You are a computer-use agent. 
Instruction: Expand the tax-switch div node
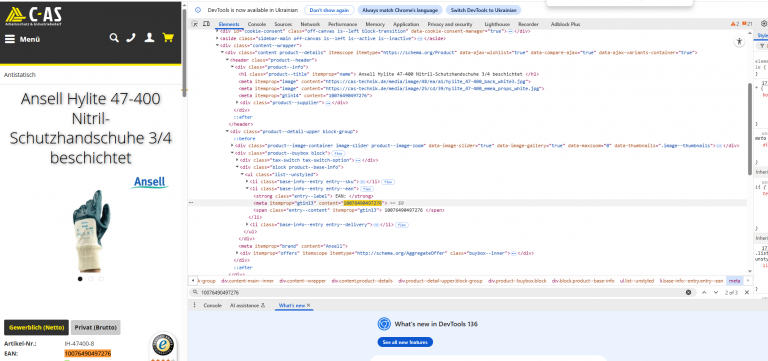coord(238,160)
